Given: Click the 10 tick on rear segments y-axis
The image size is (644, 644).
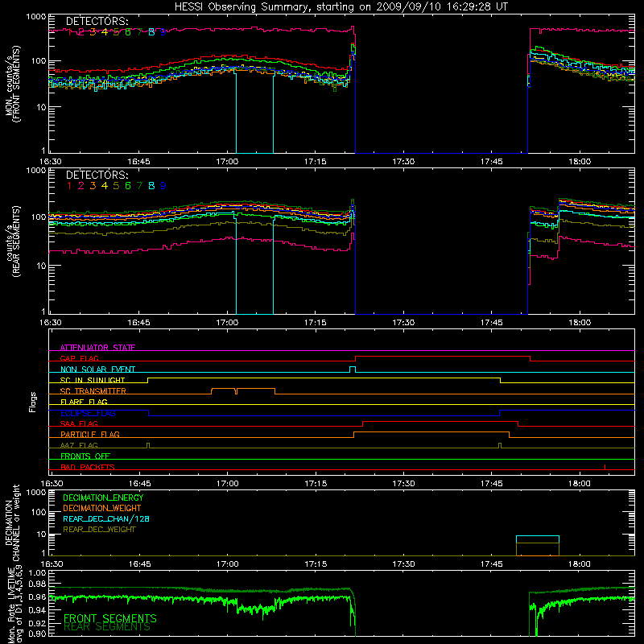Looking at the screenshot, I should pyautogui.click(x=41, y=266).
